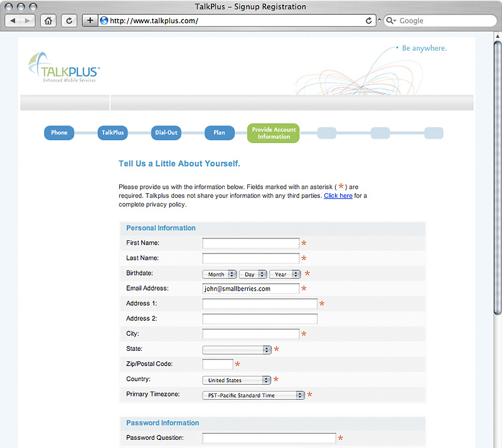502x448 pixels.
Task: Click the Google search box
Action: click(441, 21)
